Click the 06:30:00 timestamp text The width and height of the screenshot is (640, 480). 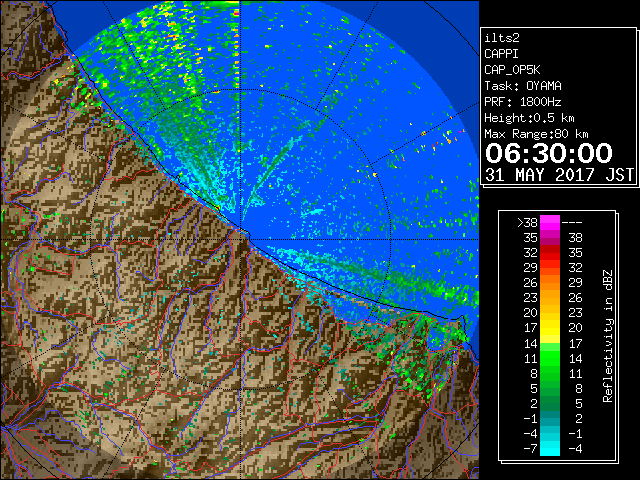pyautogui.click(x=549, y=153)
